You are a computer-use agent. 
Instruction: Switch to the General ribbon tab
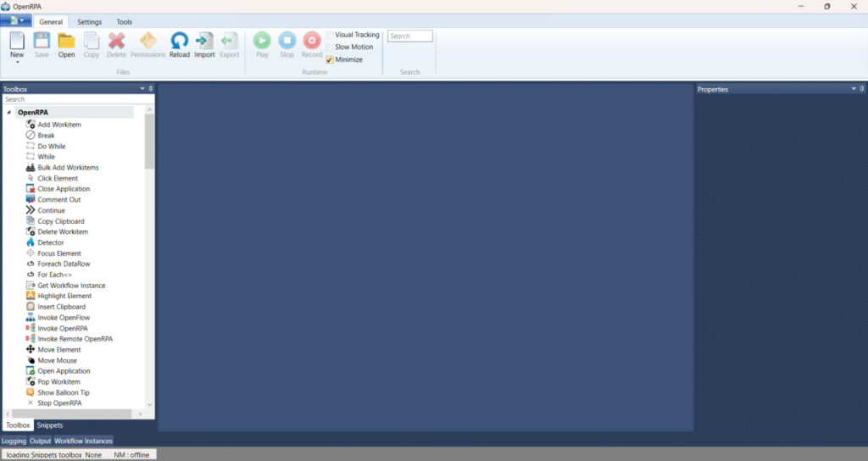click(x=51, y=21)
